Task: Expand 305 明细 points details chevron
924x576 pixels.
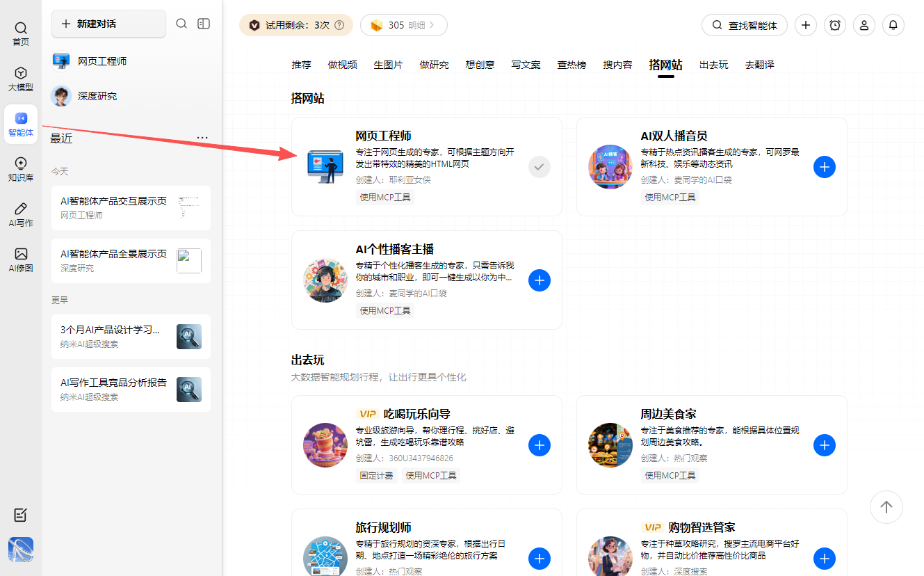Action: tap(432, 25)
